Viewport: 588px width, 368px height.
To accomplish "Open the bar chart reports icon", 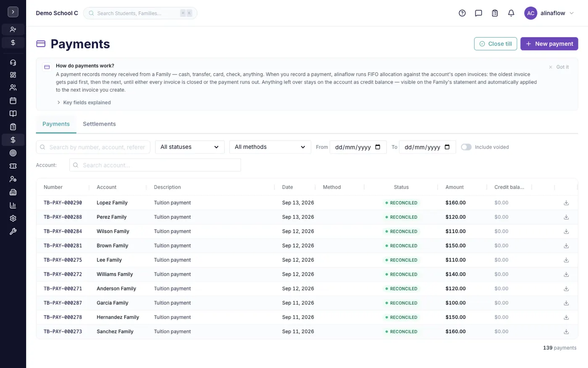I will pyautogui.click(x=13, y=205).
